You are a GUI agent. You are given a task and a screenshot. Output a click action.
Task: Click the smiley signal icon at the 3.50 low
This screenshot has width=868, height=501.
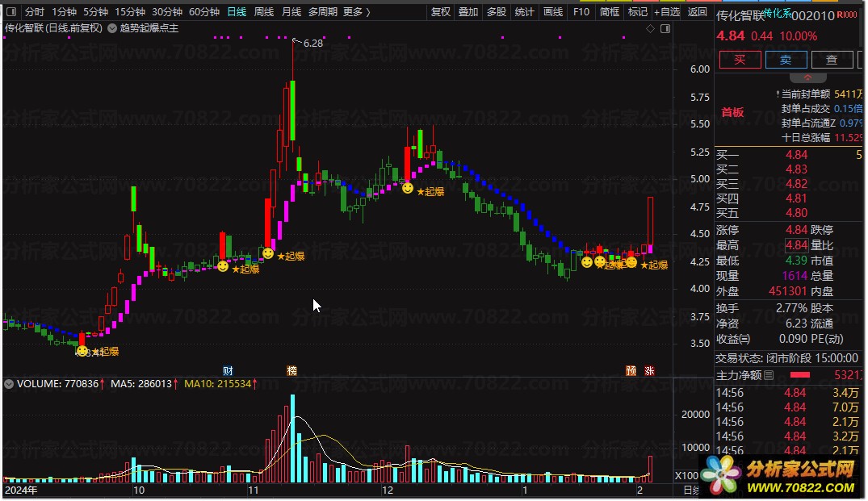click(82, 351)
